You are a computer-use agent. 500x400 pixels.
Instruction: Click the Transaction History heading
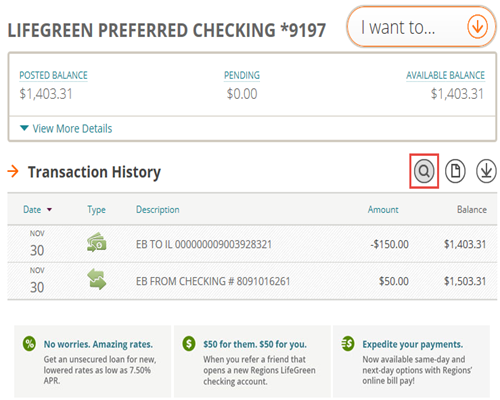(94, 172)
